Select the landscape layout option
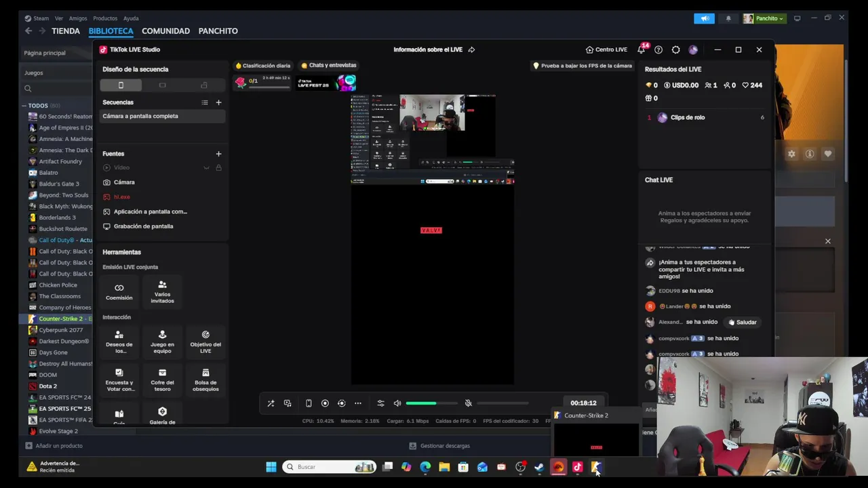The image size is (868, 488). click(x=162, y=85)
